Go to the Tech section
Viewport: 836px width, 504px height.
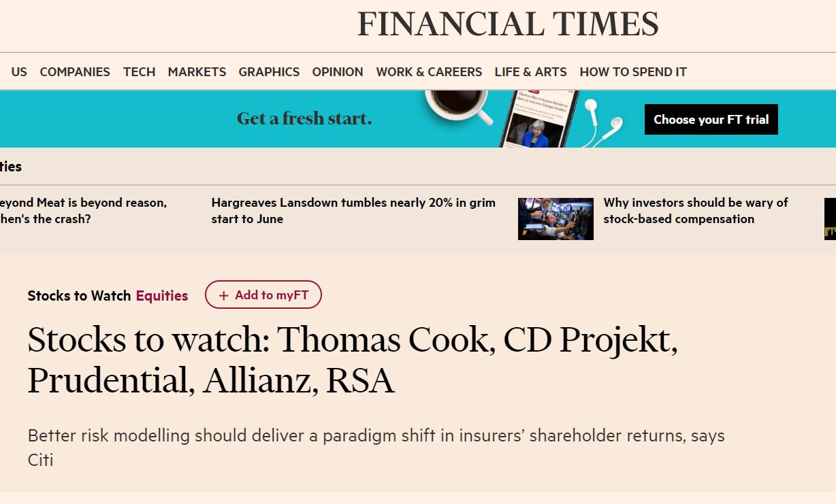pyautogui.click(x=139, y=71)
